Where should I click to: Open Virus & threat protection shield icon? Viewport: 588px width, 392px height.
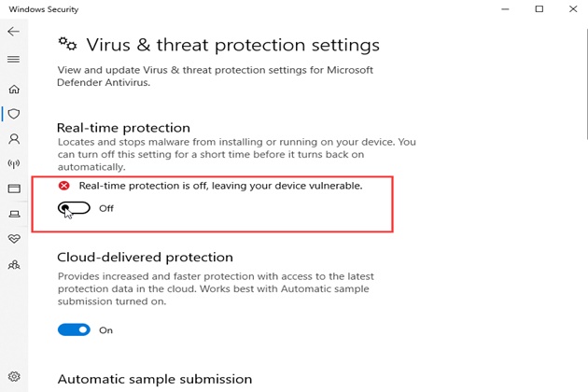coord(14,114)
